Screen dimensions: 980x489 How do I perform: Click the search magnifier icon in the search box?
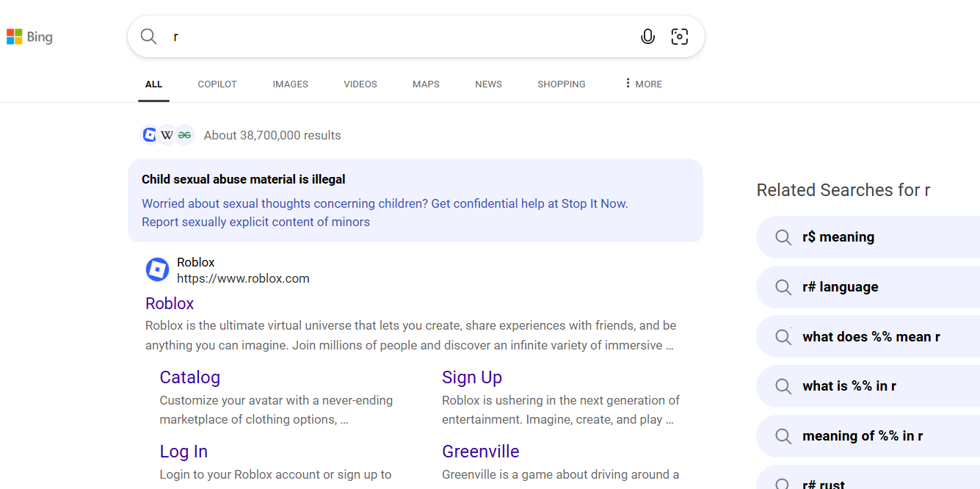tap(149, 37)
